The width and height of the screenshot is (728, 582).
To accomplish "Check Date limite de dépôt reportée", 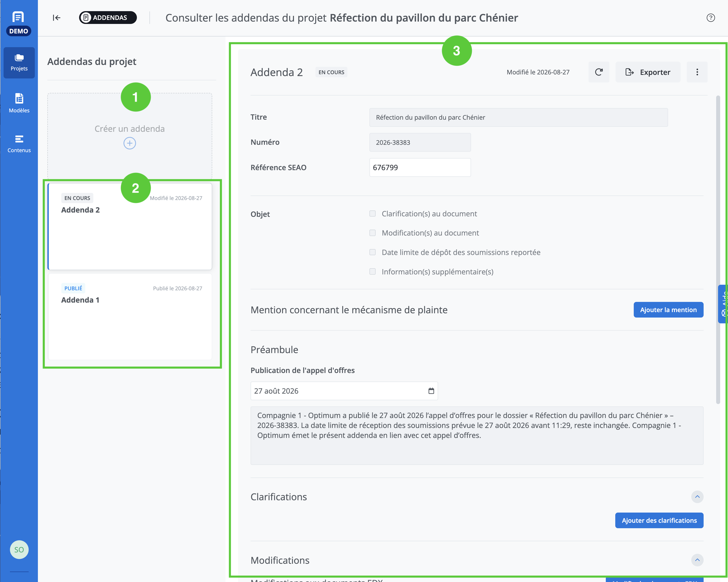I will (x=373, y=252).
